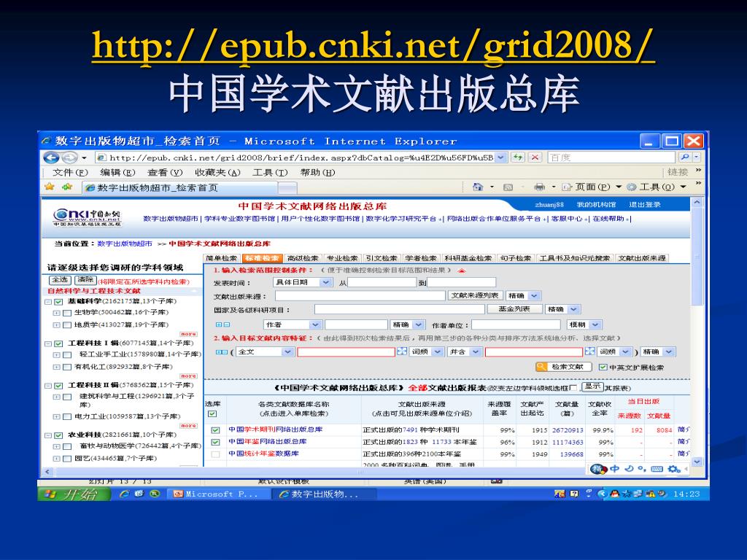This screenshot has width=747, height=560.
Task: Click the IME settings gear icon
Action: click(673, 469)
